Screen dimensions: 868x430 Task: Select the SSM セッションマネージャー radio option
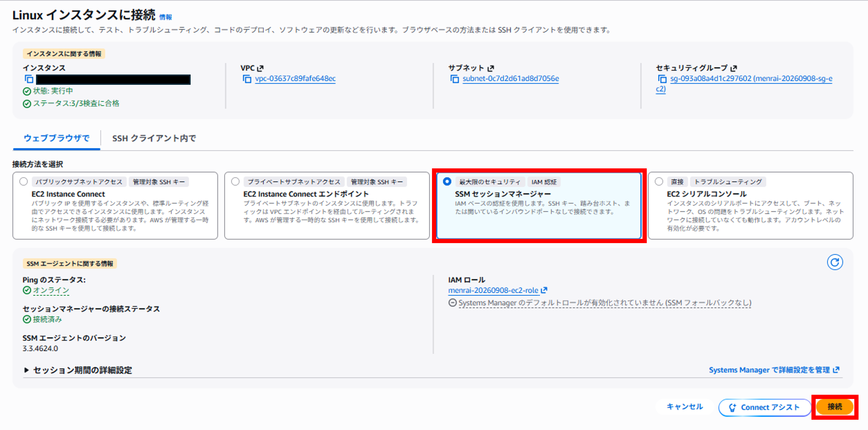tap(447, 181)
